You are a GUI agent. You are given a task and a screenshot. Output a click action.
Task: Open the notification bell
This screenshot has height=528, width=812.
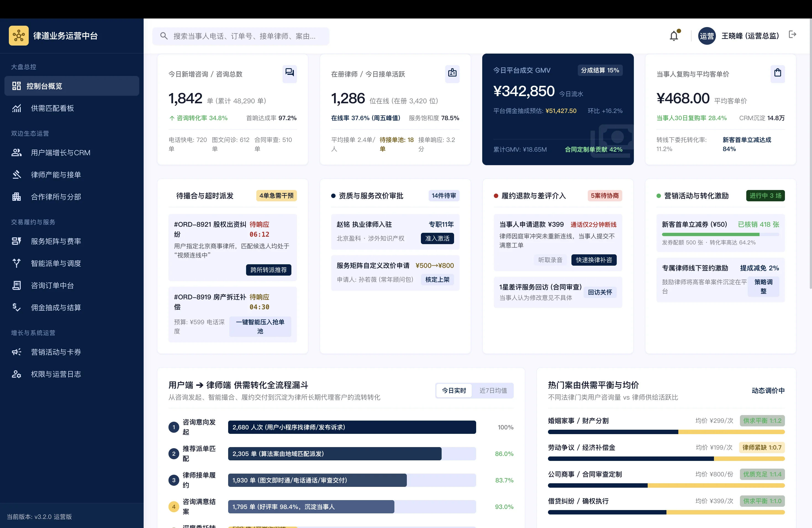coord(674,36)
